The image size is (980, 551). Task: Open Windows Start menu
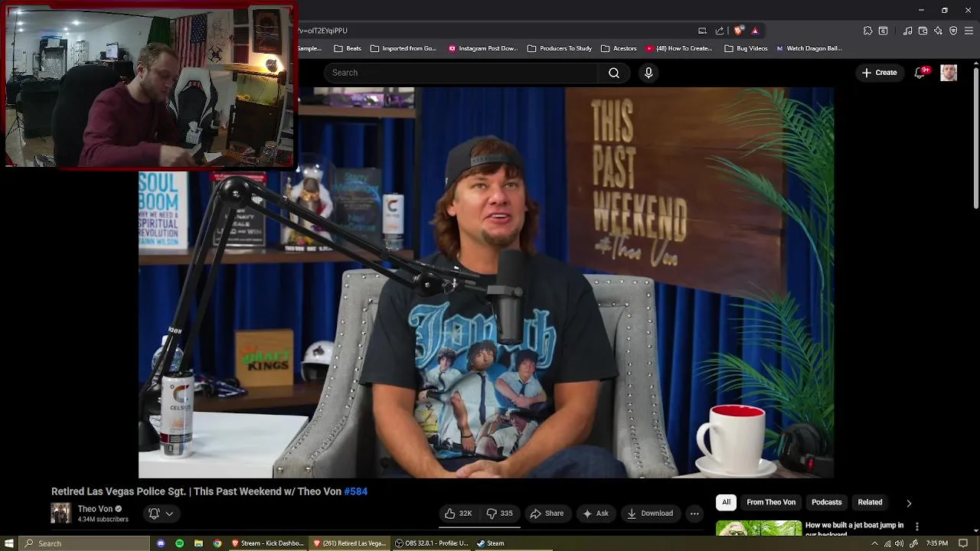point(9,543)
